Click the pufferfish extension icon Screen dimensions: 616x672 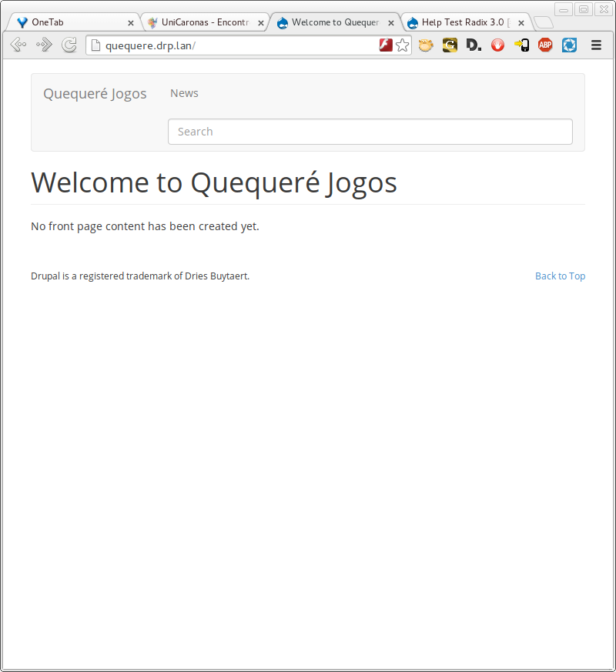coord(426,45)
